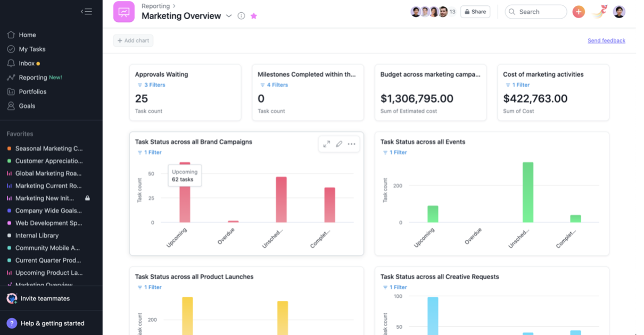Screen dimensions: 644x335
Task: Show dashboard details via info icon
Action: (241, 16)
